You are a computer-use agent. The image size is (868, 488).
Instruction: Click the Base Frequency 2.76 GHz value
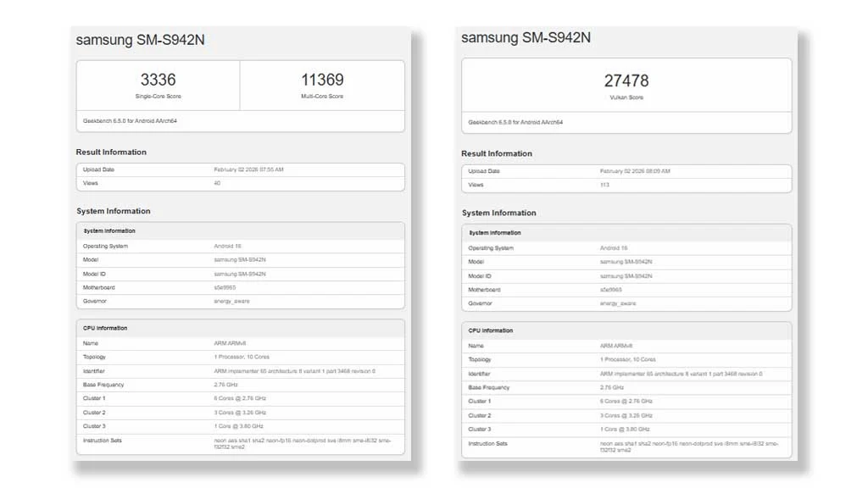click(240, 384)
